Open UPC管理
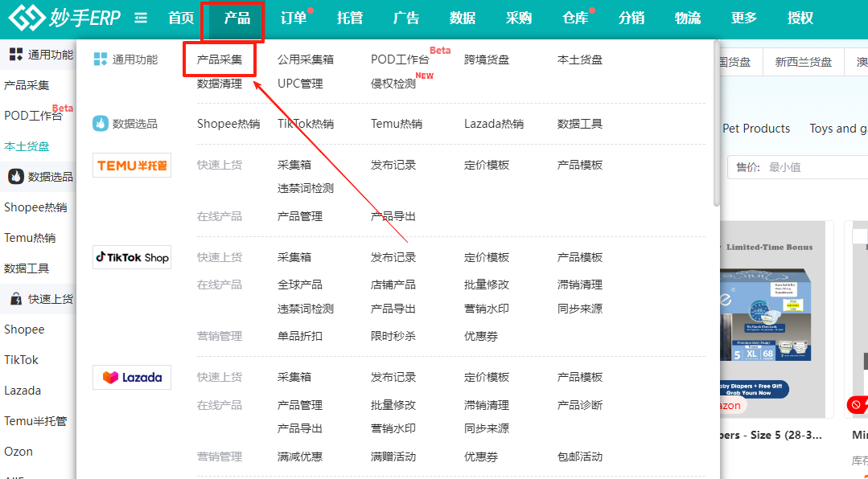 coord(300,84)
